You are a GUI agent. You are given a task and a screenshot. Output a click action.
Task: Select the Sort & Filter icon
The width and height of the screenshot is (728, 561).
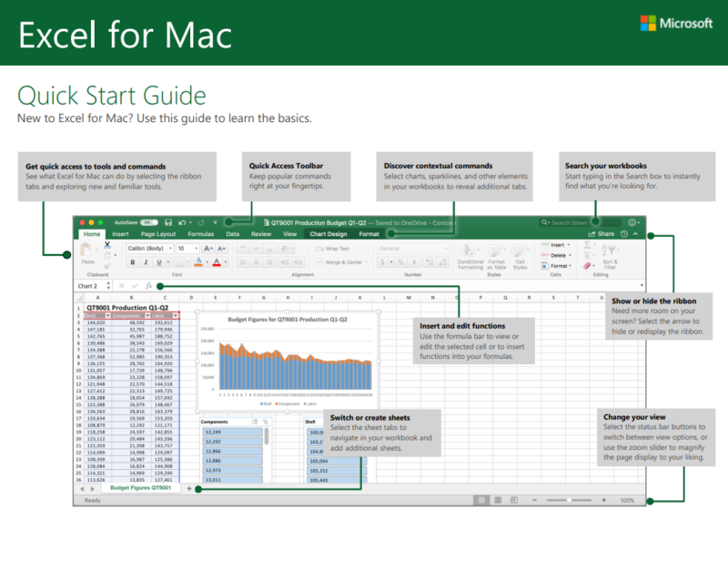tap(609, 251)
